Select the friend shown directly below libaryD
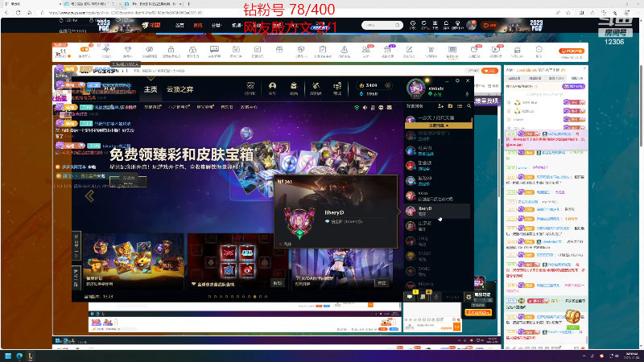The height and width of the screenshot is (362, 644). point(437,226)
